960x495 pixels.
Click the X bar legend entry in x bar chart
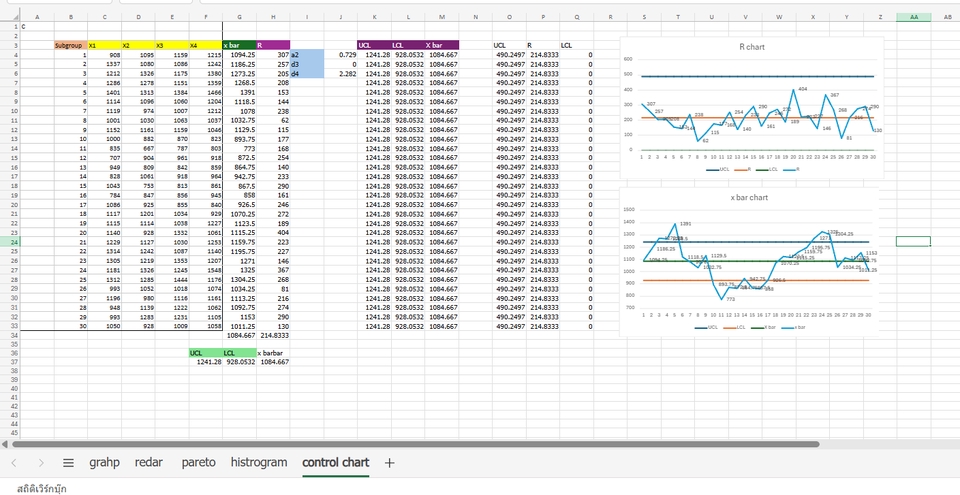763,327
